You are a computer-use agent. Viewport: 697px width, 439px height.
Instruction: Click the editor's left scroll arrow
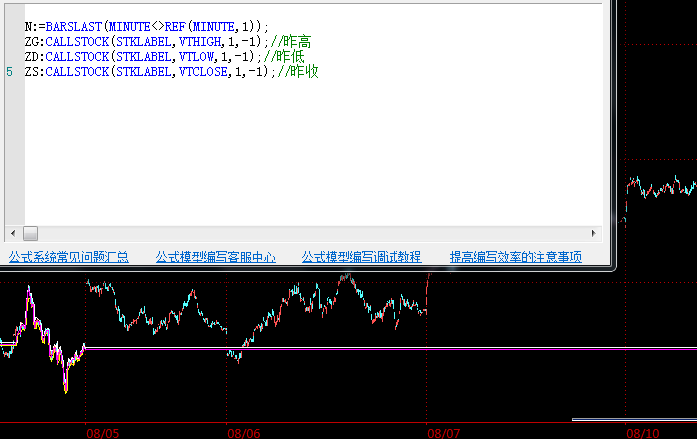click(13, 233)
